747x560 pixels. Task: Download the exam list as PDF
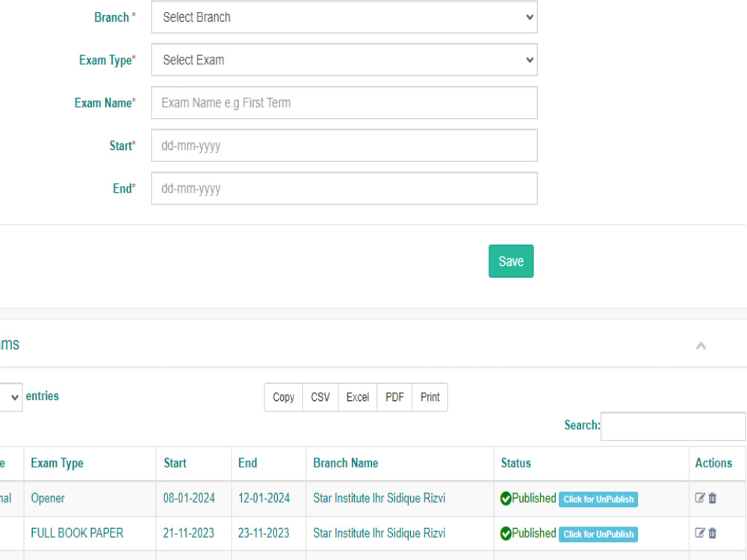(x=394, y=396)
